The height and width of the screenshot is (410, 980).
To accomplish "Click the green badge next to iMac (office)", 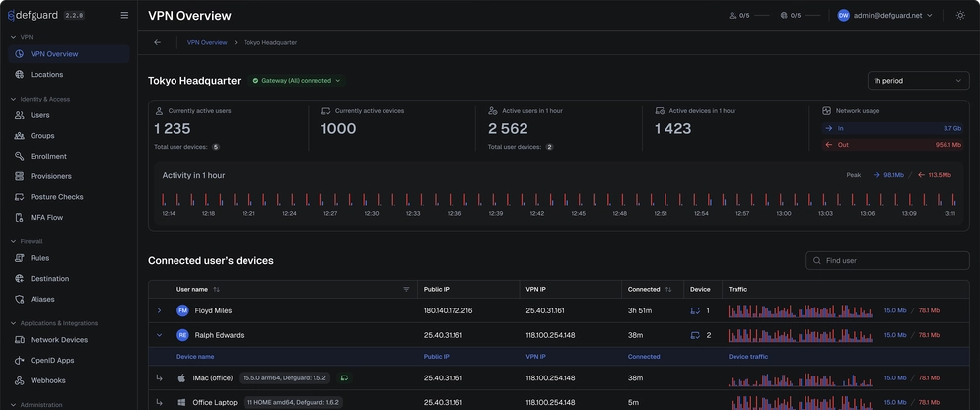I will coord(344,378).
